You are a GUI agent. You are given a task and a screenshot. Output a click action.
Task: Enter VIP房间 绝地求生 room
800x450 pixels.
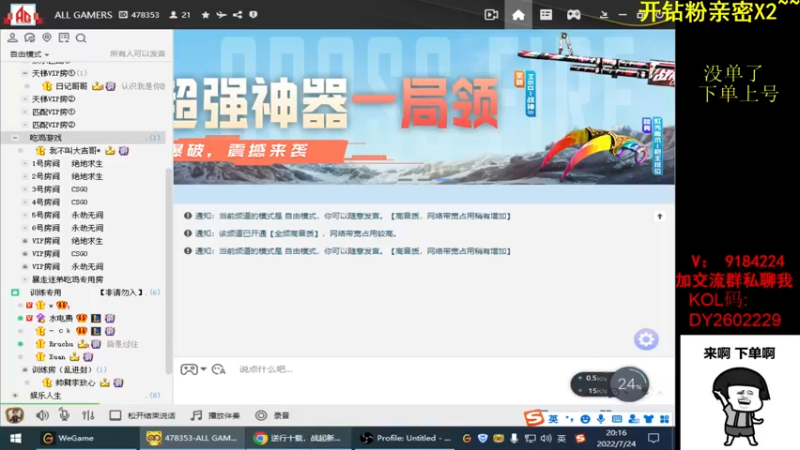(67, 241)
